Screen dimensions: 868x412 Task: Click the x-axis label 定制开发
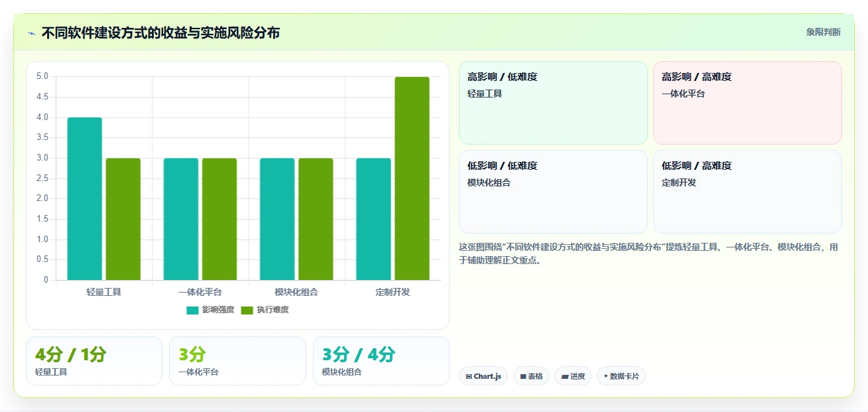click(x=393, y=292)
